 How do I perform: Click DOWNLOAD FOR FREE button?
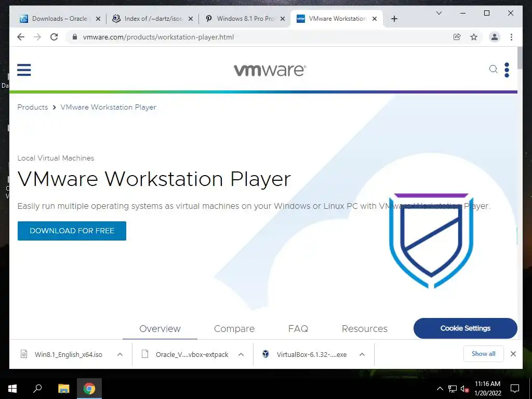pyautogui.click(x=72, y=231)
